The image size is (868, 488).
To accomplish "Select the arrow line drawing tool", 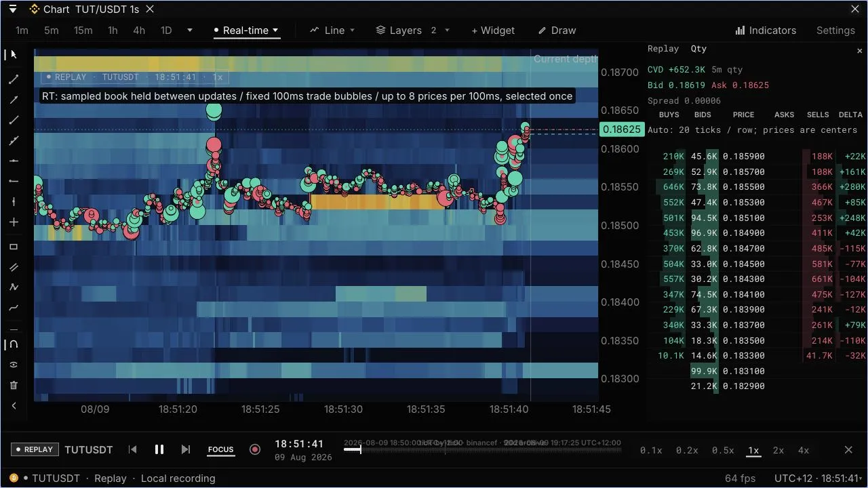I will pos(14,100).
